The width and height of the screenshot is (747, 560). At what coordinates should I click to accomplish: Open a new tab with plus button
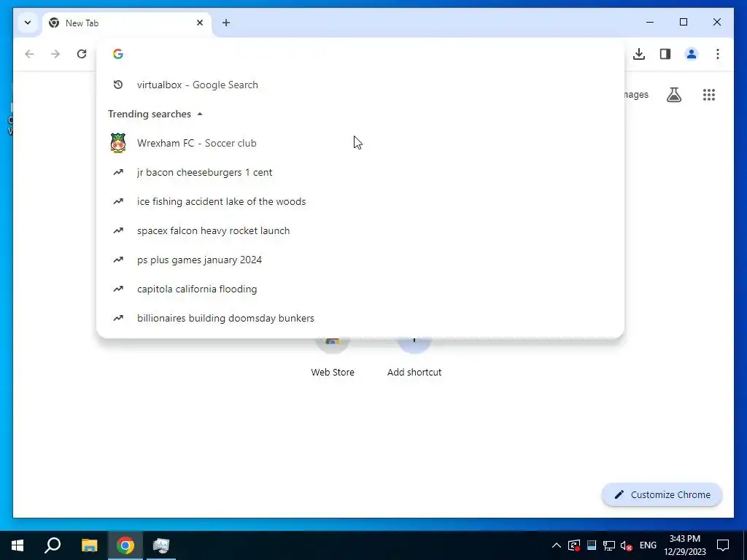click(x=226, y=23)
